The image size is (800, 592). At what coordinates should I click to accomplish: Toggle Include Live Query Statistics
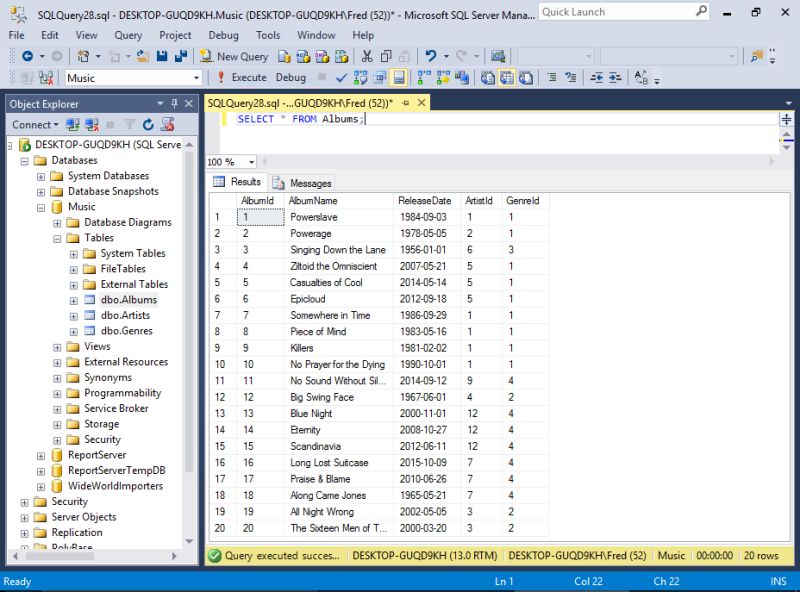[443, 78]
